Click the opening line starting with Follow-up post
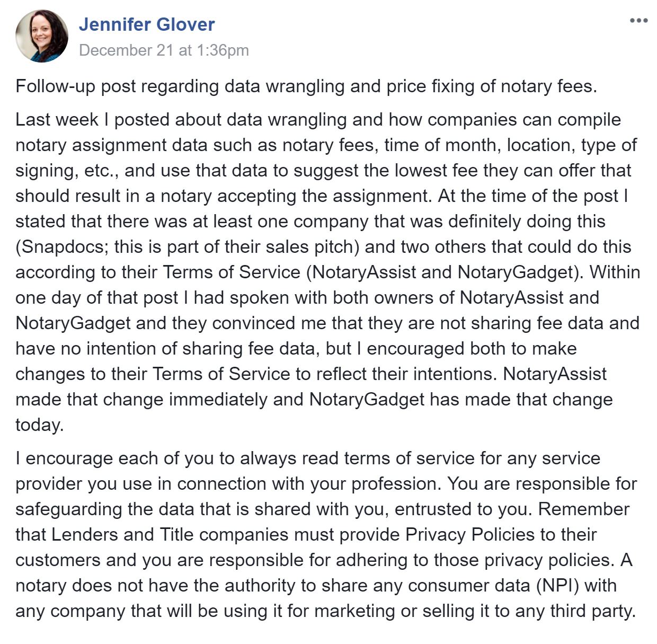 point(306,86)
